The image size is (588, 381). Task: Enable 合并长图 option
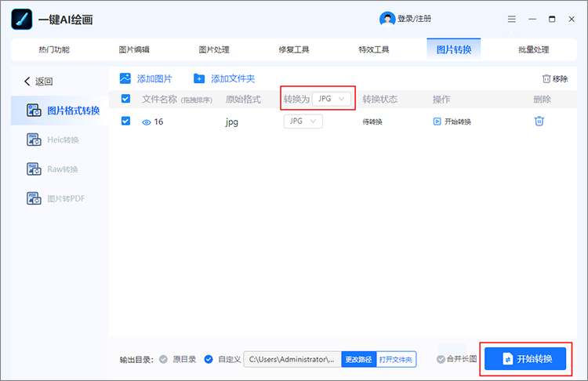point(441,359)
